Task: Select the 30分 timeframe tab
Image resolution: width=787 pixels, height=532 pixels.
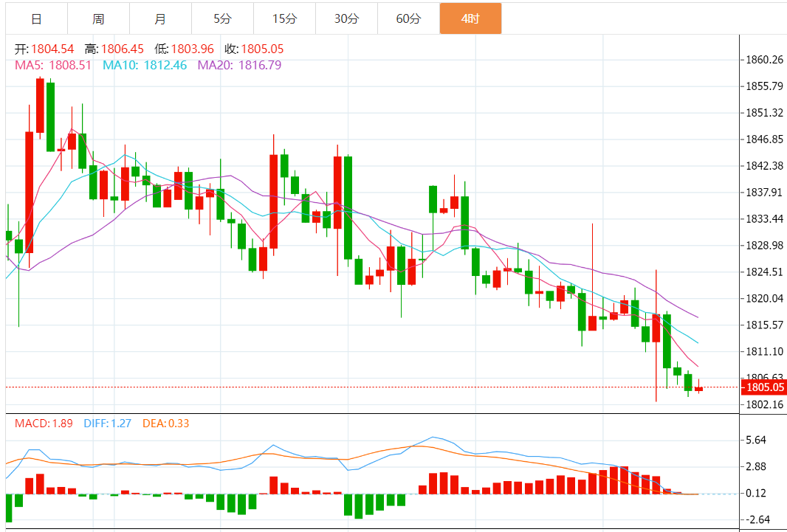Action: (x=347, y=19)
